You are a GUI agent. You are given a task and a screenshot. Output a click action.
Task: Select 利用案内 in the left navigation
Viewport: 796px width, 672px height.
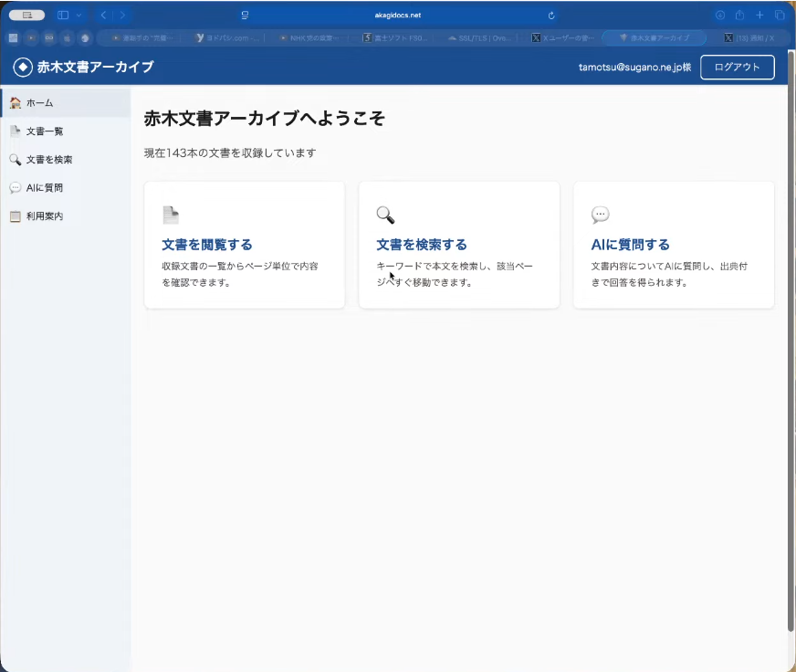click(x=45, y=216)
